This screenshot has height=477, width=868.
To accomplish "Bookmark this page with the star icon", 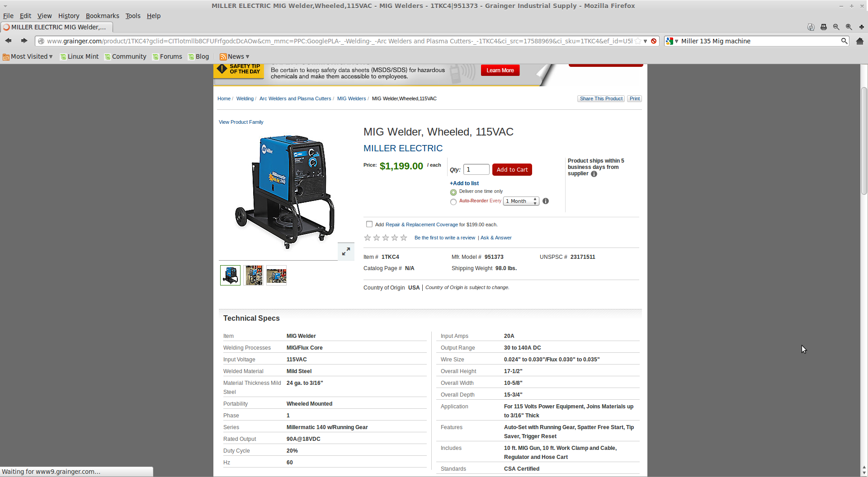I will click(x=638, y=41).
